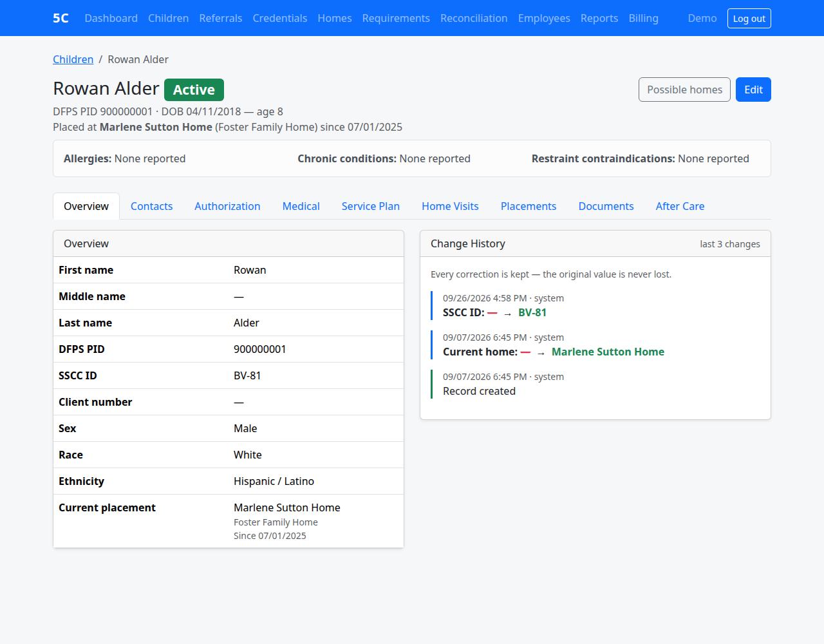The height and width of the screenshot is (644, 824).
Task: Click the DFPS PID value 900000001 in table
Action: coord(260,349)
